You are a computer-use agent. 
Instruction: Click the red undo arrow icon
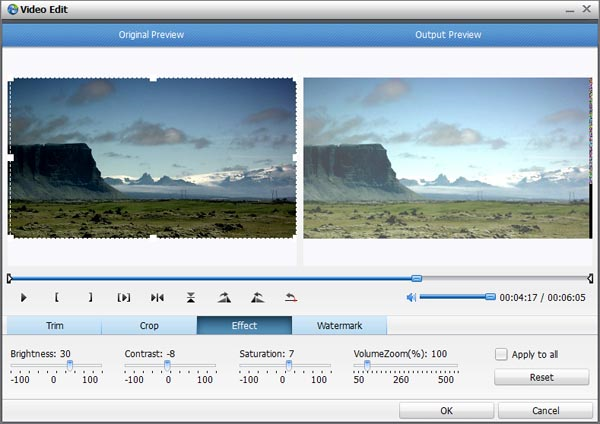point(291,297)
